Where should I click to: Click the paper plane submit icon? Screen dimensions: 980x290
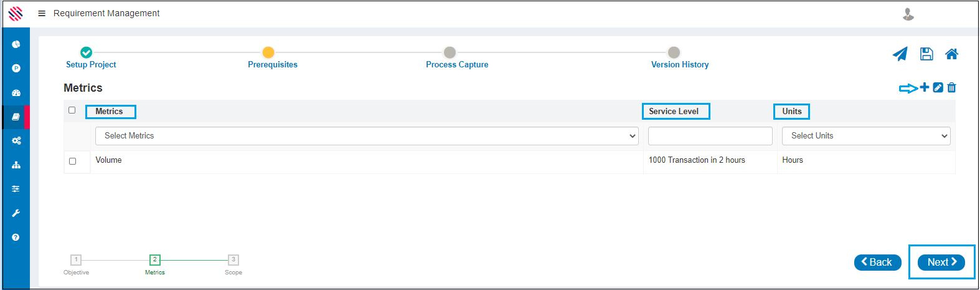(900, 54)
